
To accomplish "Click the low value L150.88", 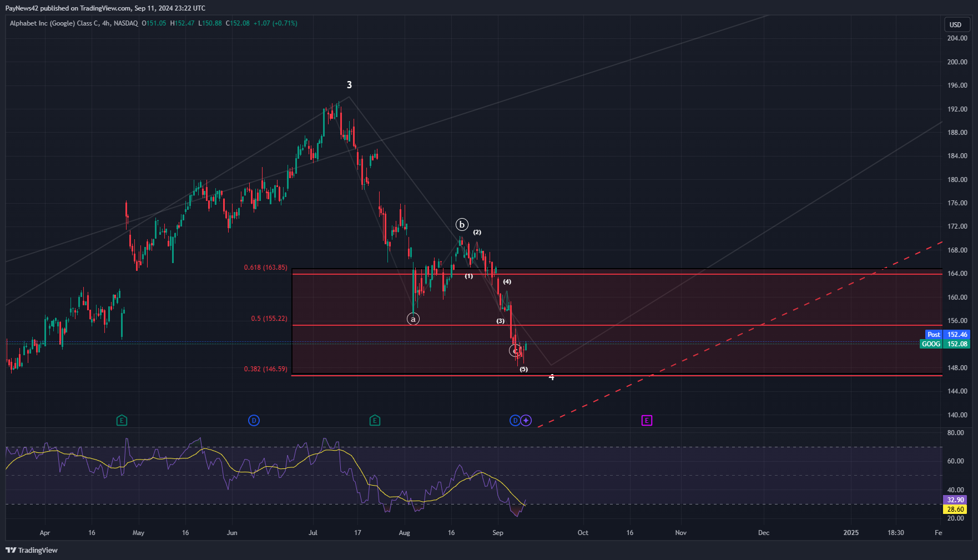I will point(210,23).
